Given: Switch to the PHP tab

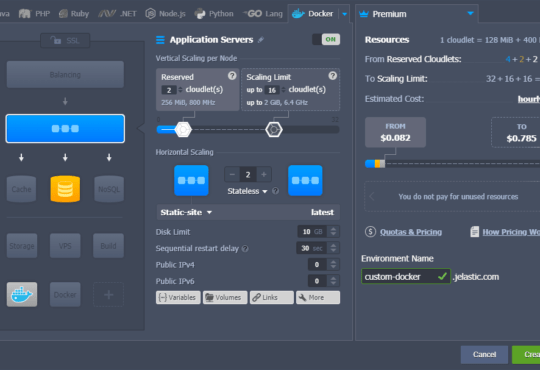Looking at the screenshot, I should point(34,14).
